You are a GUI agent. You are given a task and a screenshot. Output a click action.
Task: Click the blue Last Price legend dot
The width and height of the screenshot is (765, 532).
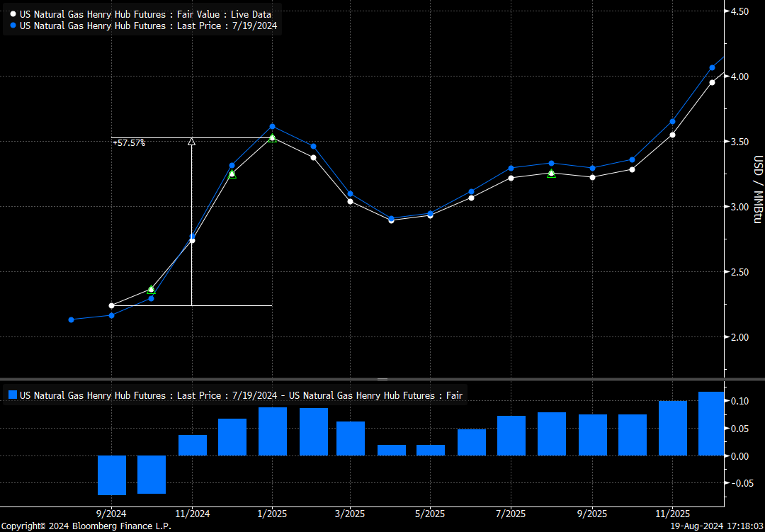[x=13, y=26]
